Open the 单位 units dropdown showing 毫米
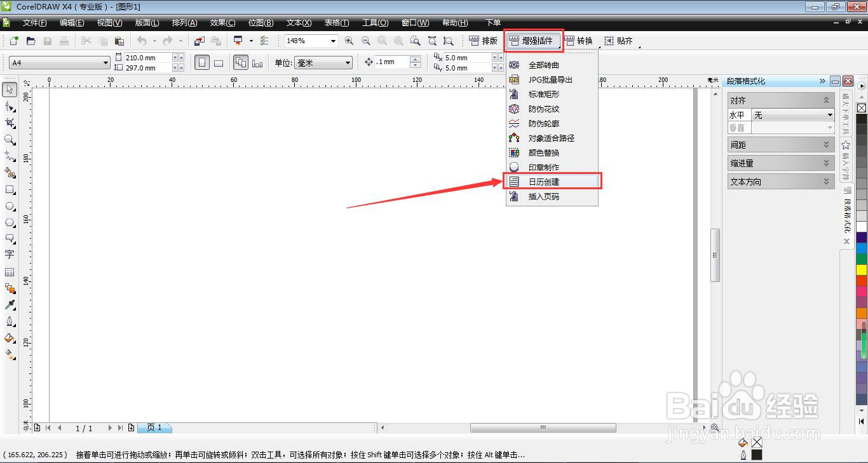Viewport: 868px width, 463px height. [x=347, y=62]
